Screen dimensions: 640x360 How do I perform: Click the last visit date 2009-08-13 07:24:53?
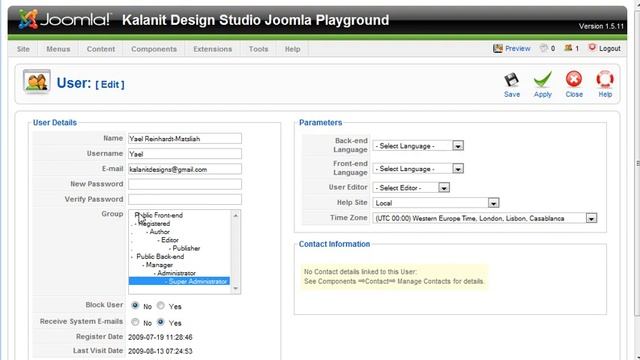(160, 351)
